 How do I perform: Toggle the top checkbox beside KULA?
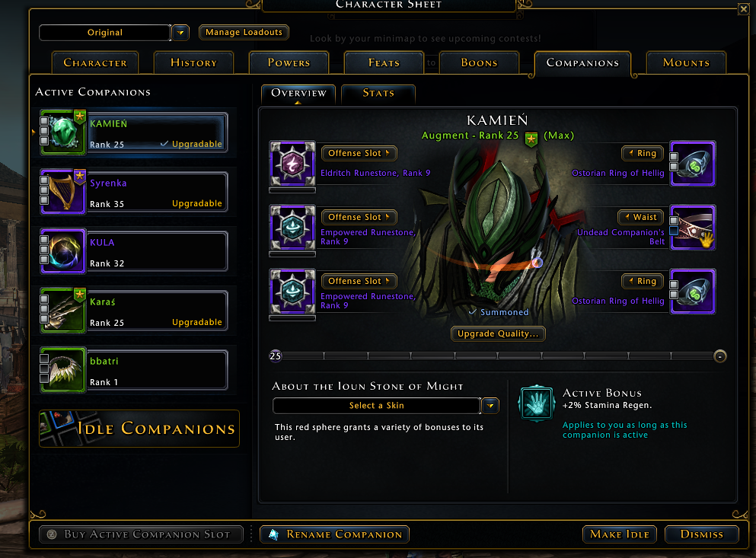[x=44, y=240]
